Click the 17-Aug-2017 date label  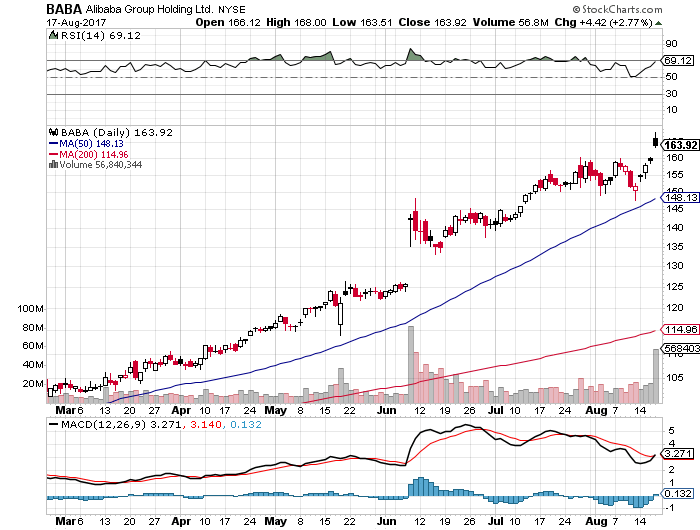tap(76, 22)
